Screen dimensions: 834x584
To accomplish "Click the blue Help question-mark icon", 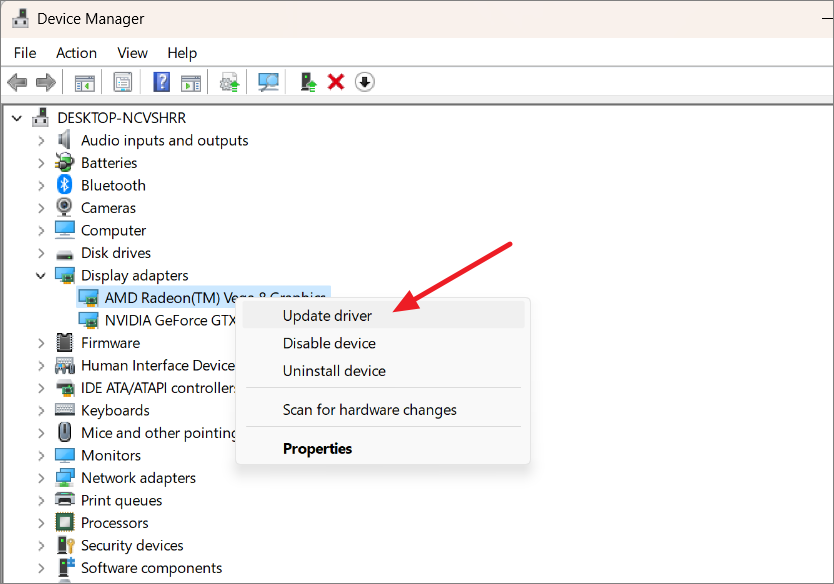I will 161,82.
